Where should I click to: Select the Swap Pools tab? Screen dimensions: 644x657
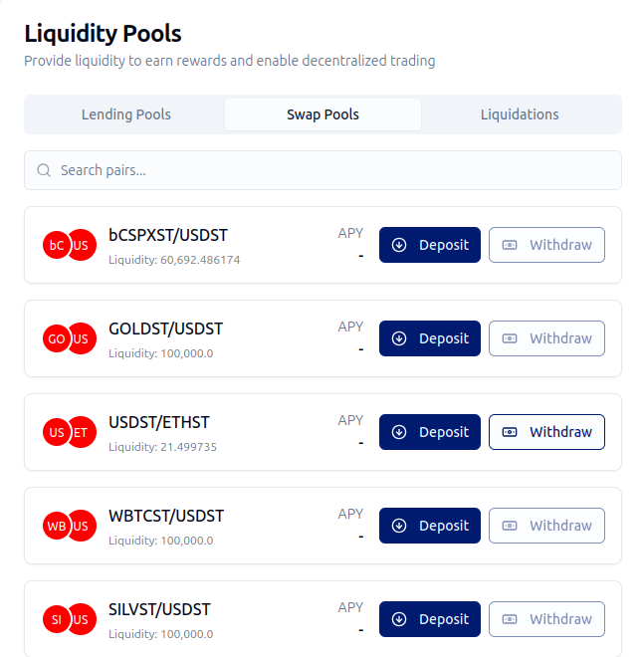coord(322,114)
